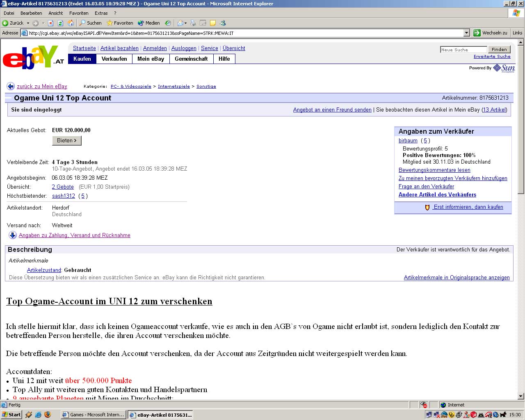Open the Favoriten toolbar button
525x420 pixels.
pyautogui.click(x=120, y=23)
